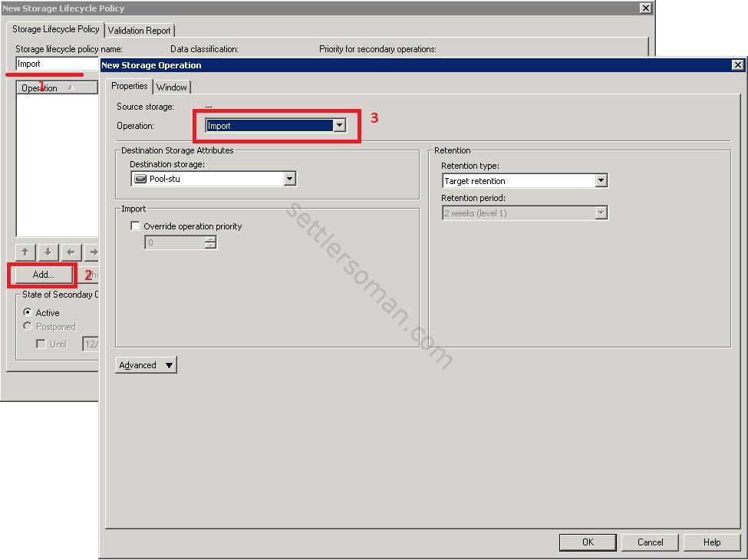
Task: Click the left arrow below the operation list
Action: (x=71, y=252)
